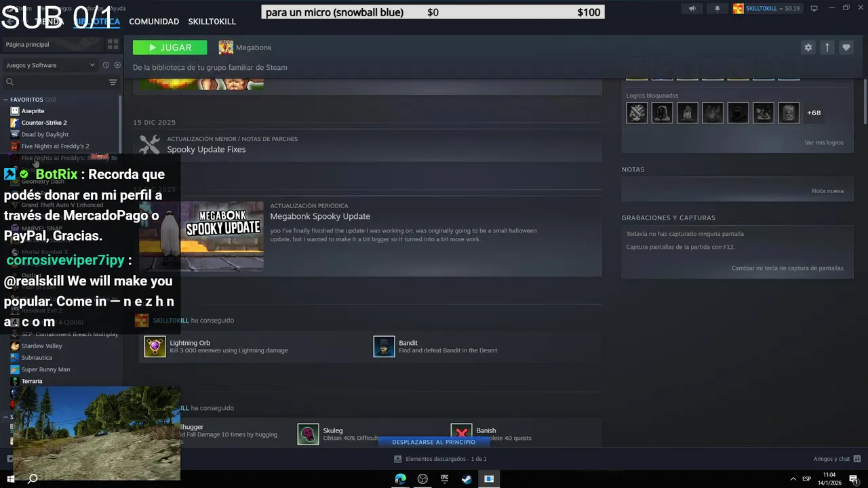Click the wizard hat locked achievement
Screen dimensions: 868x488
pyautogui.click(x=688, y=113)
